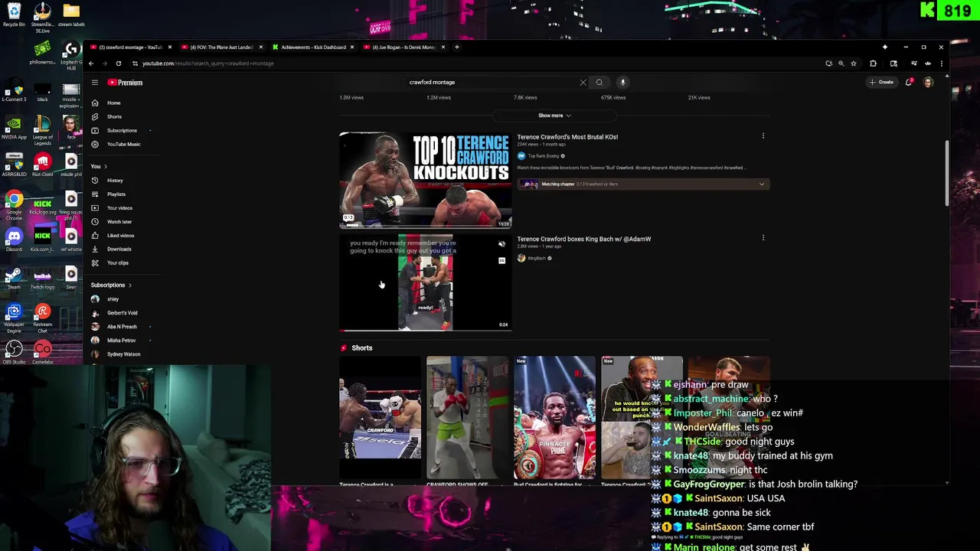This screenshot has width=980, height=551.
Task: Clear the search box with the X icon
Action: click(583, 82)
